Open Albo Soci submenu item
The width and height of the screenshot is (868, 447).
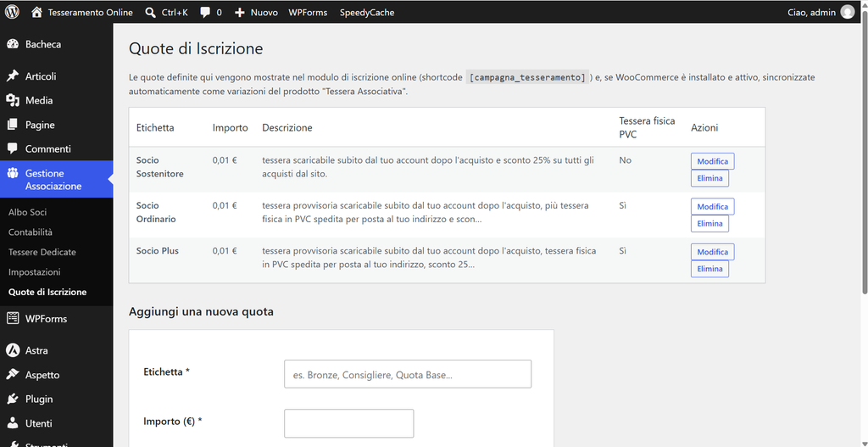[28, 212]
